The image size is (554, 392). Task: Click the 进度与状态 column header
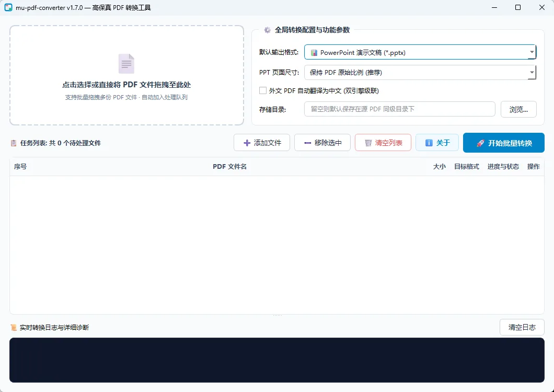point(503,167)
